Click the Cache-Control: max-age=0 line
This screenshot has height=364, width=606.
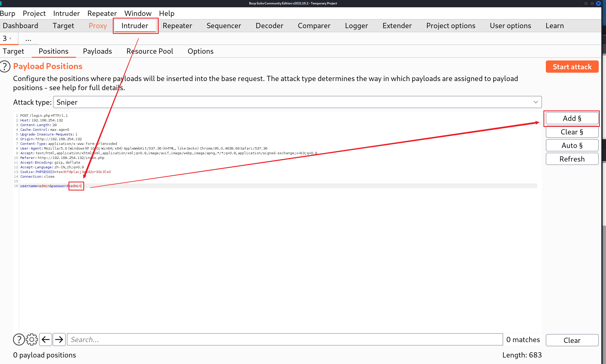45,129
